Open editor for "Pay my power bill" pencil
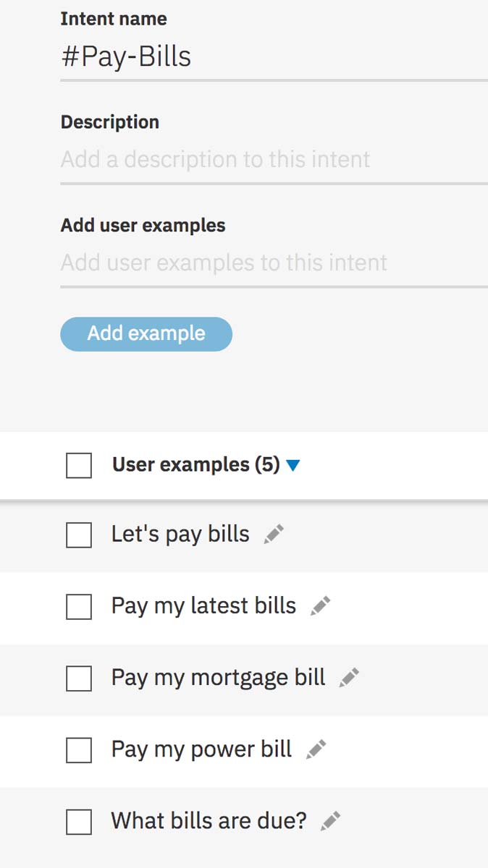 (316, 749)
